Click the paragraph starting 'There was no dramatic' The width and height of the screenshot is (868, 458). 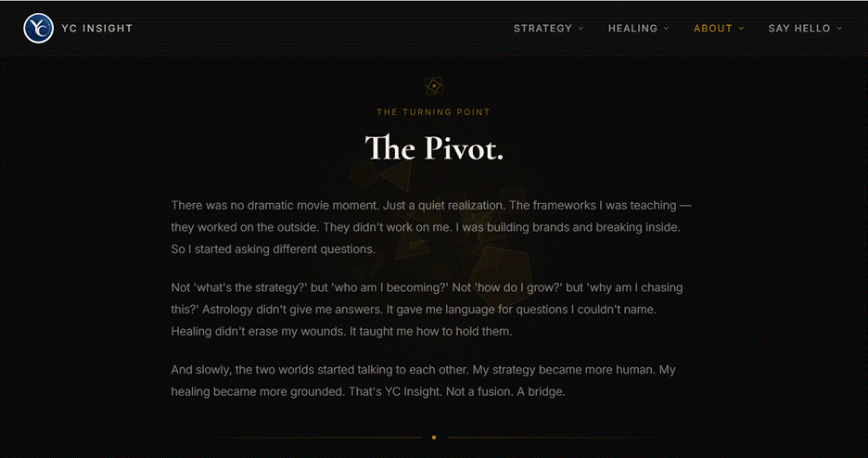[432, 227]
